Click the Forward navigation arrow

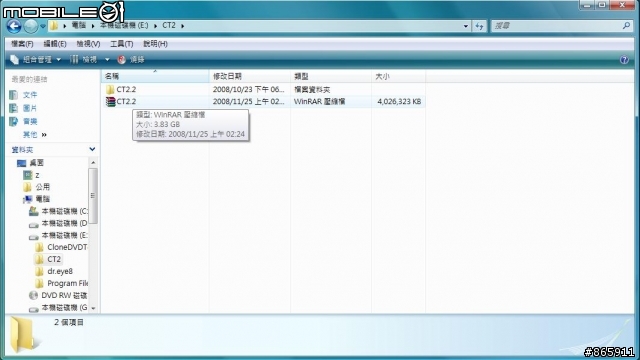point(31,26)
